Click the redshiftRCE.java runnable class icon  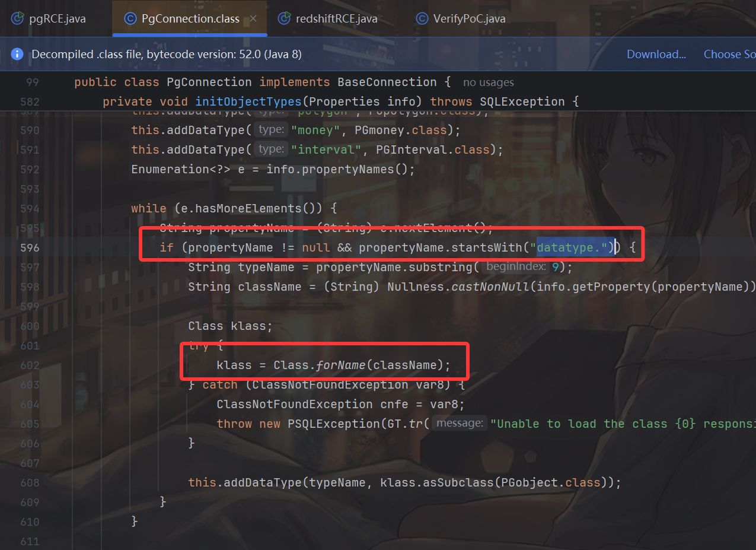click(x=285, y=18)
